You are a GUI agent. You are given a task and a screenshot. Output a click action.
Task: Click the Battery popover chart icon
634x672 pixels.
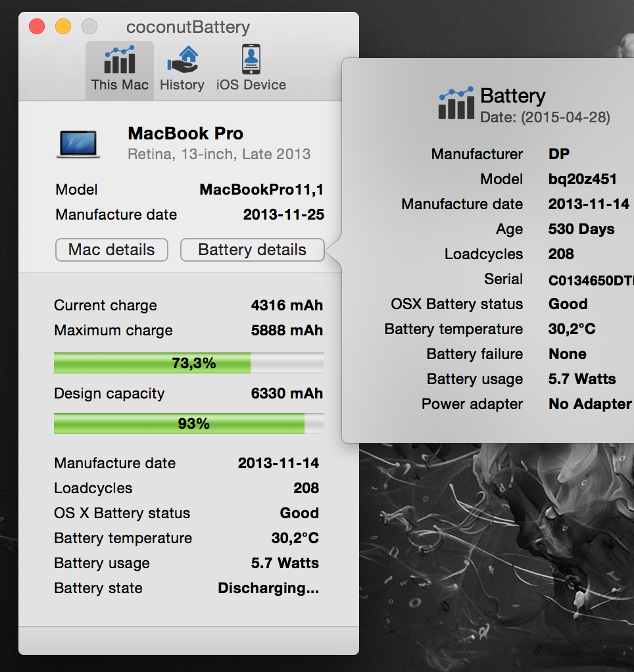click(456, 103)
